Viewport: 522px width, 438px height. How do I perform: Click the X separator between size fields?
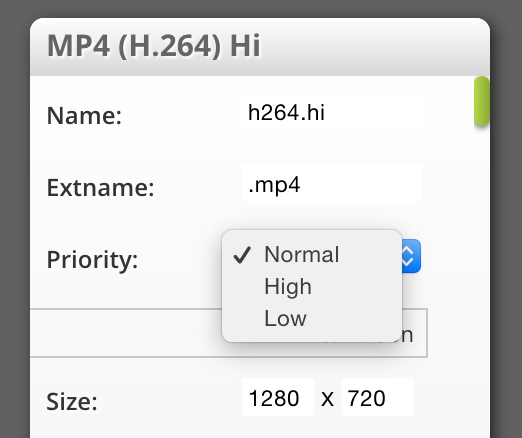(x=327, y=399)
